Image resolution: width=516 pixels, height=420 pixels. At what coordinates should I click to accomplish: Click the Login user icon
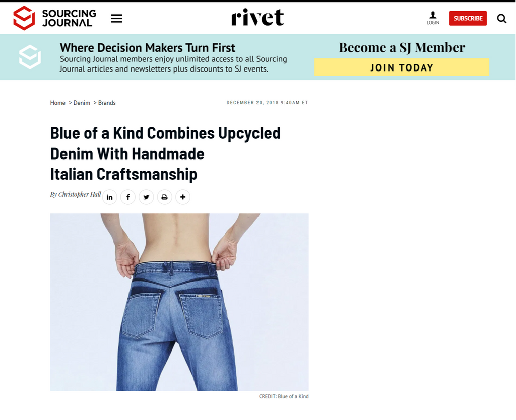tap(433, 18)
